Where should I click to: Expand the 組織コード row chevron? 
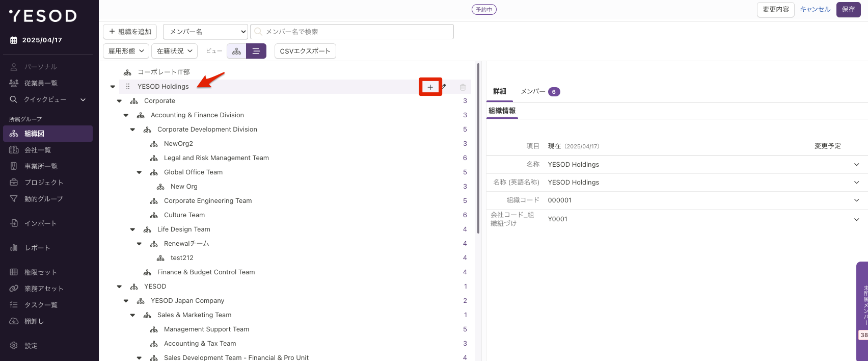(x=856, y=200)
